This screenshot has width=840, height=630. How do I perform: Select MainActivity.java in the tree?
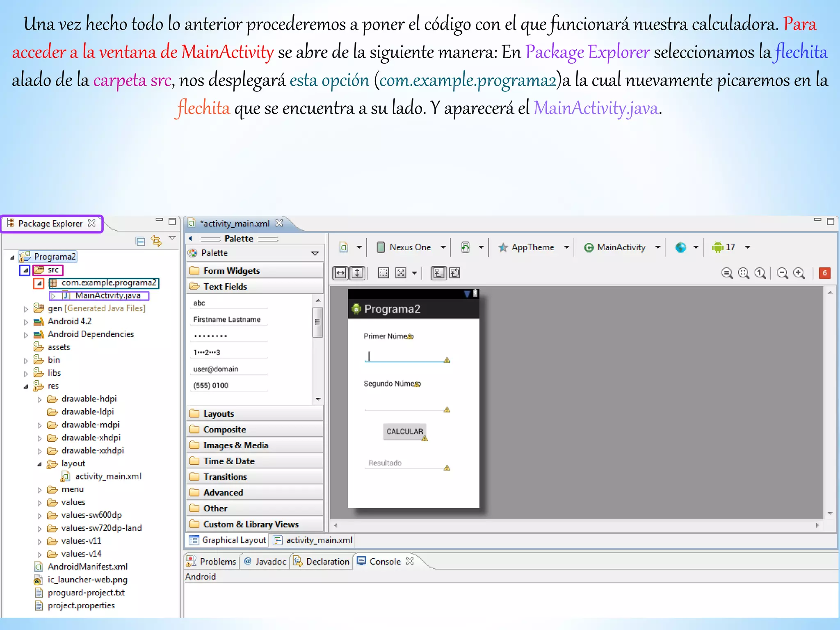pyautogui.click(x=107, y=295)
